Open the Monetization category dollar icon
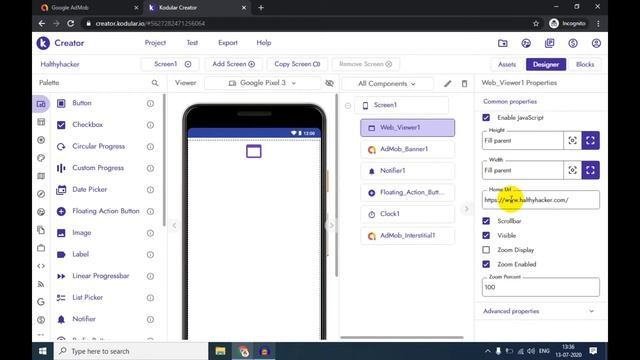This screenshot has height=360, width=640. click(41, 320)
